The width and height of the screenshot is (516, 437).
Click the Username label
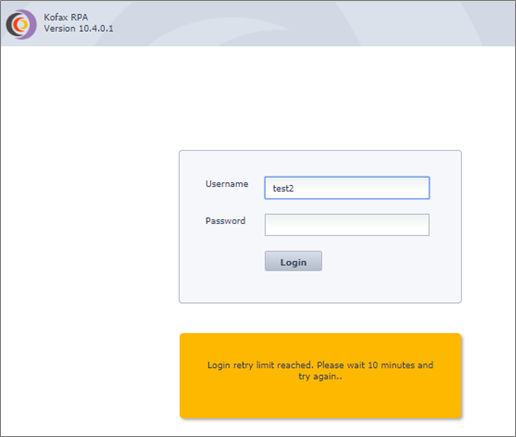pos(227,184)
